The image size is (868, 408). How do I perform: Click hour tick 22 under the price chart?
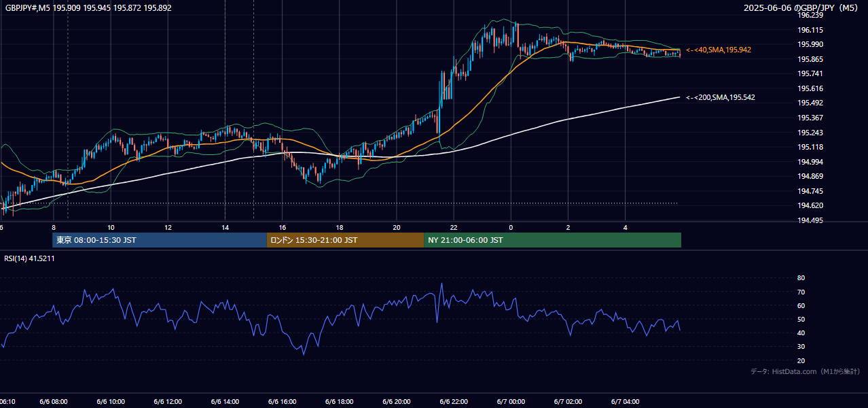453,227
